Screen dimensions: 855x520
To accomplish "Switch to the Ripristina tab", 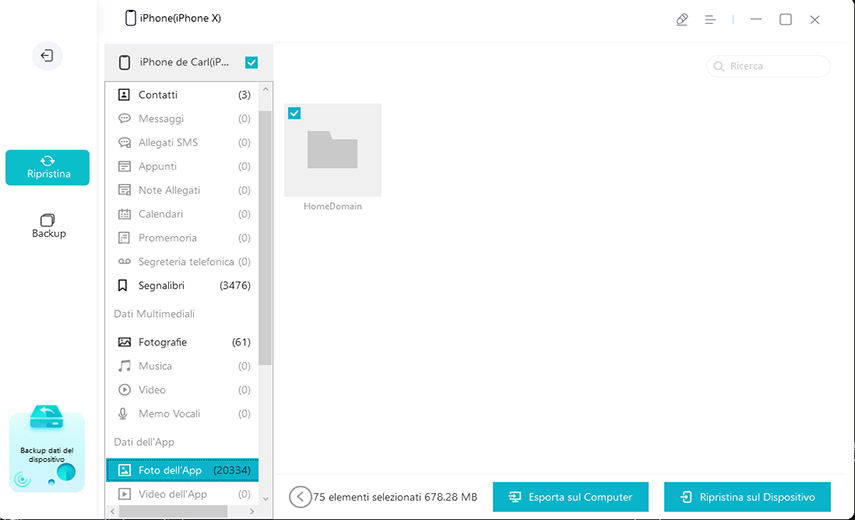I will point(47,167).
